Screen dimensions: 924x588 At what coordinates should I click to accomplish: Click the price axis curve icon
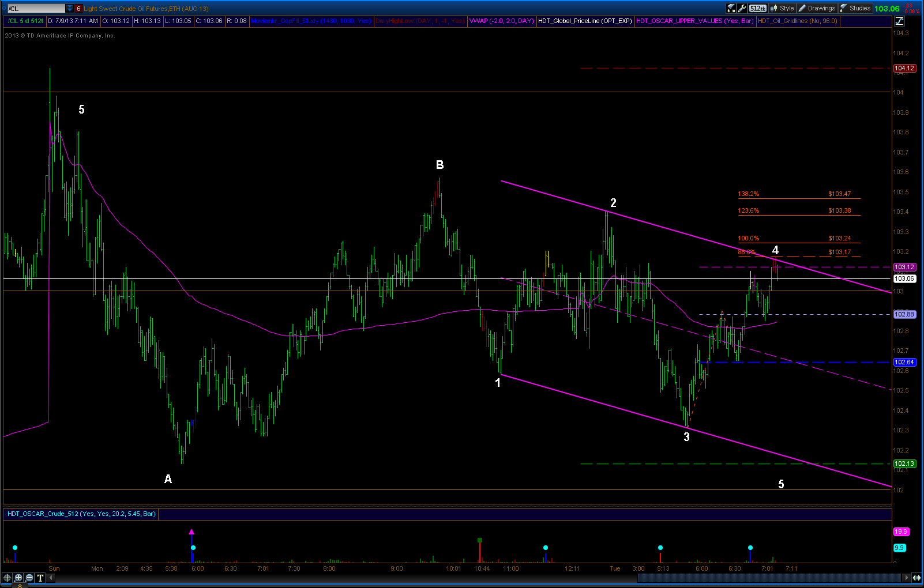[899, 21]
